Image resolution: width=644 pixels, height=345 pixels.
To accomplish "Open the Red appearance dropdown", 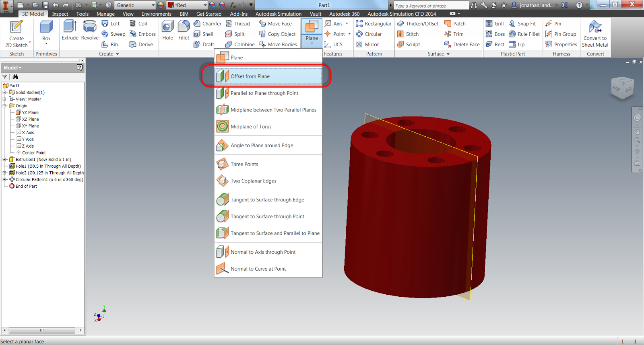I will pyautogui.click(x=205, y=5).
